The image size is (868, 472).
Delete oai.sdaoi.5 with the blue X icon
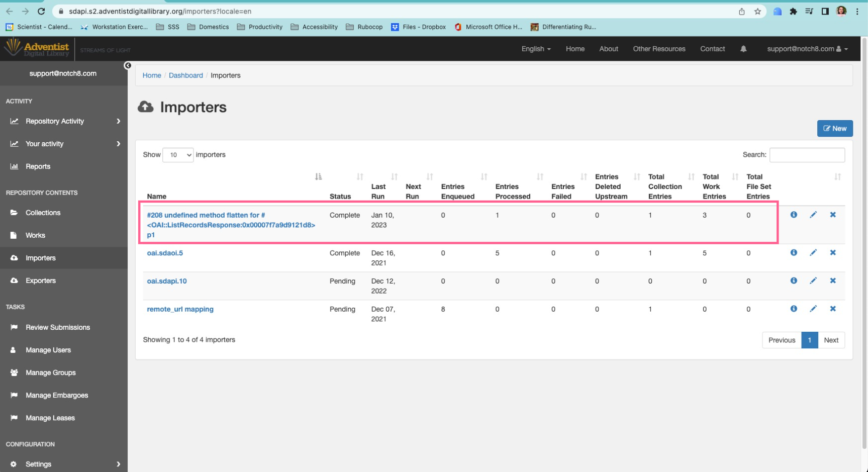click(x=832, y=252)
